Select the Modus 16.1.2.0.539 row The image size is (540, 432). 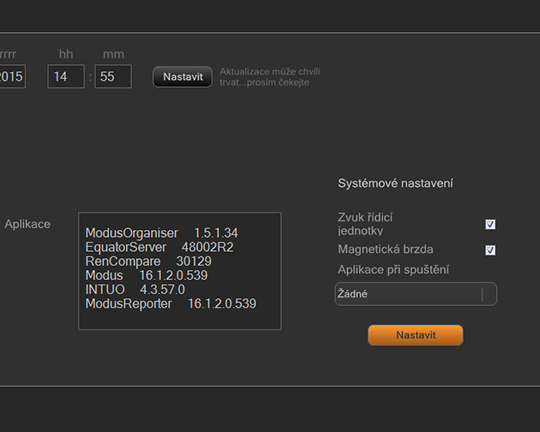coord(146,276)
